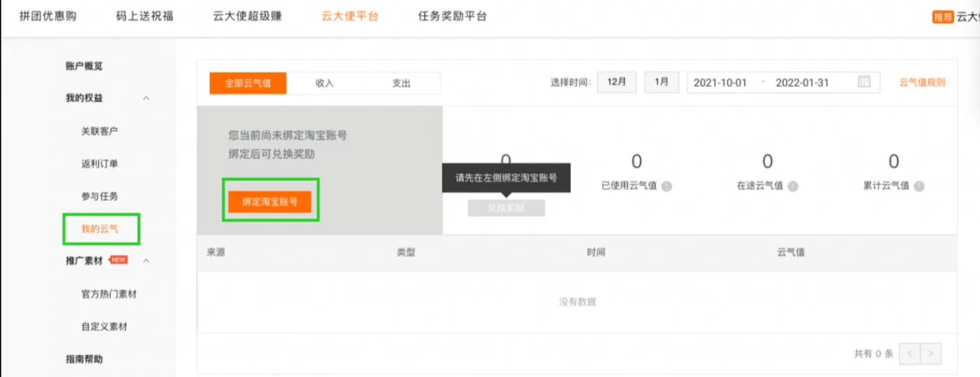This screenshot has height=377, width=980.
Task: Click the 我的权益 sidebar heading
Action: pos(84,98)
